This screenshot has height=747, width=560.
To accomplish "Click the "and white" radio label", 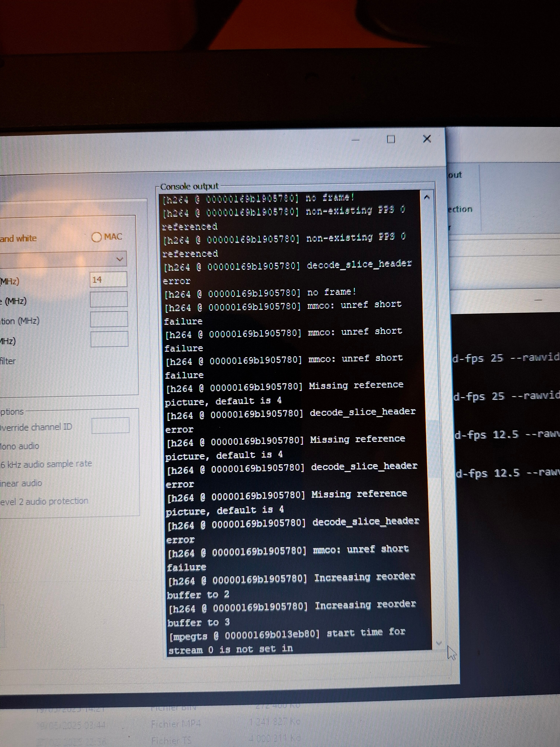I will coord(18,239).
